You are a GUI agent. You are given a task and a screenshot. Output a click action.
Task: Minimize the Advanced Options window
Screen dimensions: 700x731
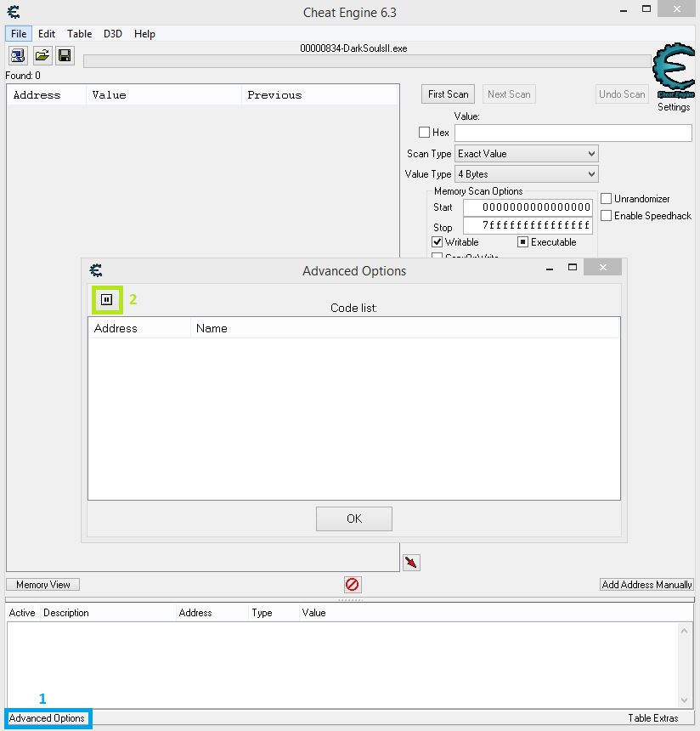pos(550,269)
